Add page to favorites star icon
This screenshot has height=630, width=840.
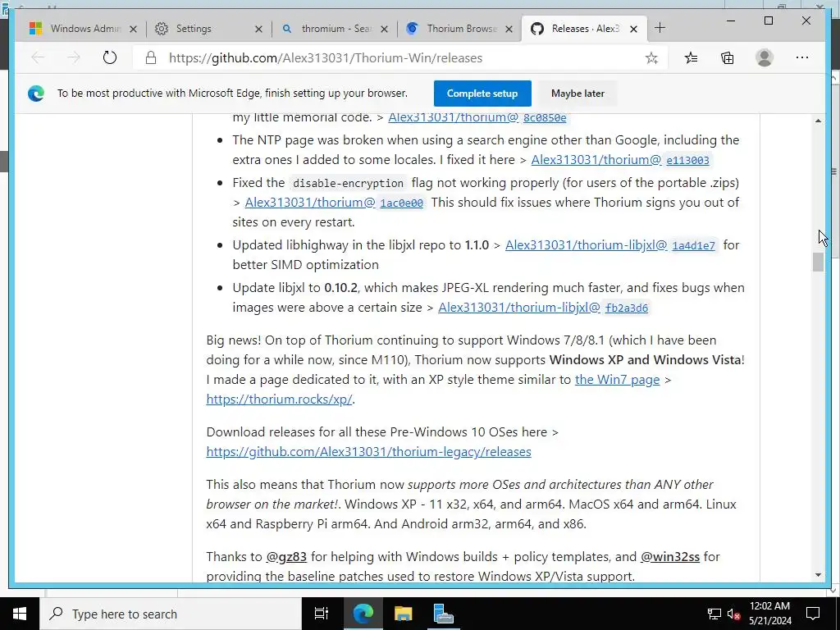[x=651, y=58]
